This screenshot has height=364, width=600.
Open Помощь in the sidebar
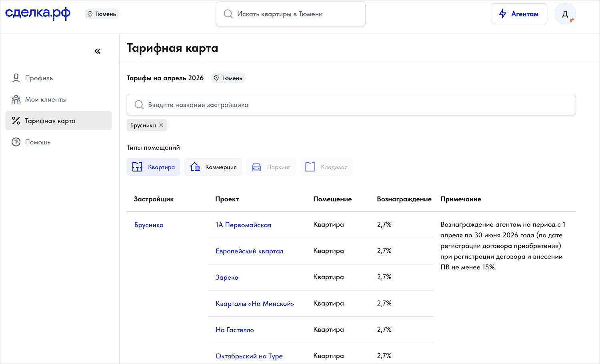click(58, 142)
